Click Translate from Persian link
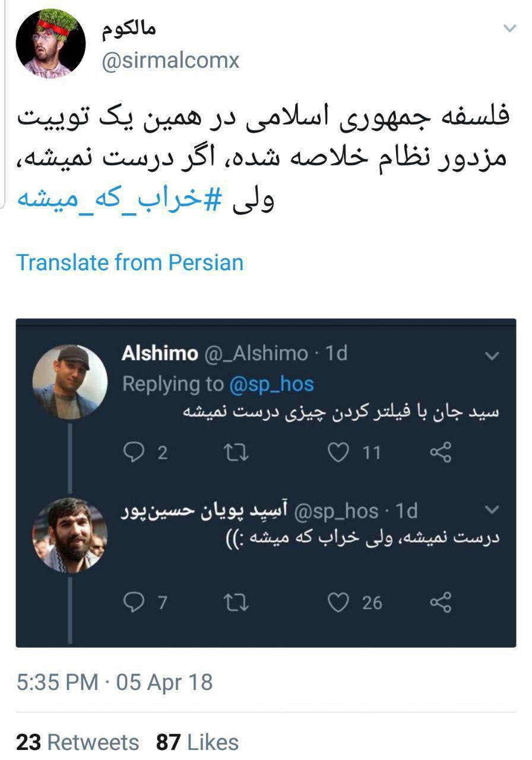This screenshot has width=532, height=760. [x=130, y=262]
